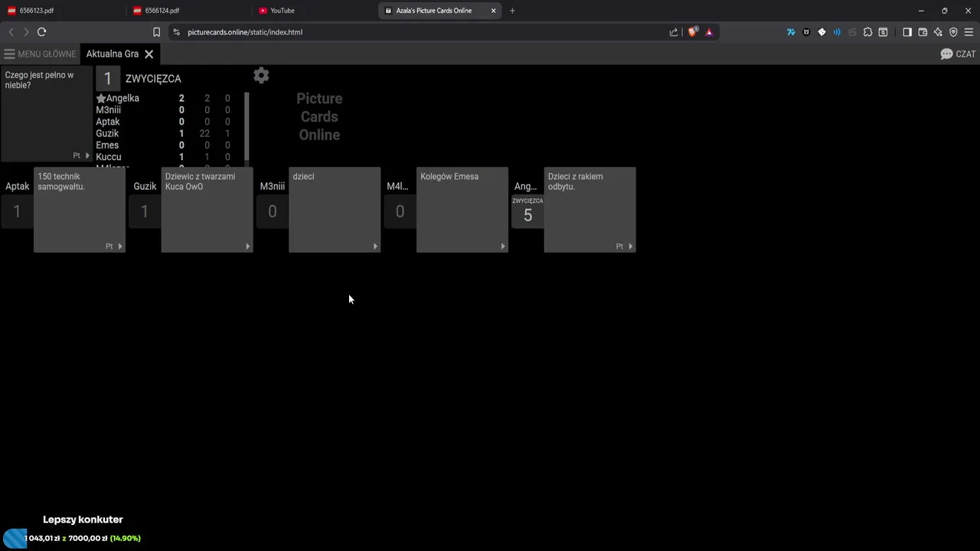Open the extensions puzzle-piece menu
Image resolution: width=980 pixels, height=551 pixels.
pos(867,32)
